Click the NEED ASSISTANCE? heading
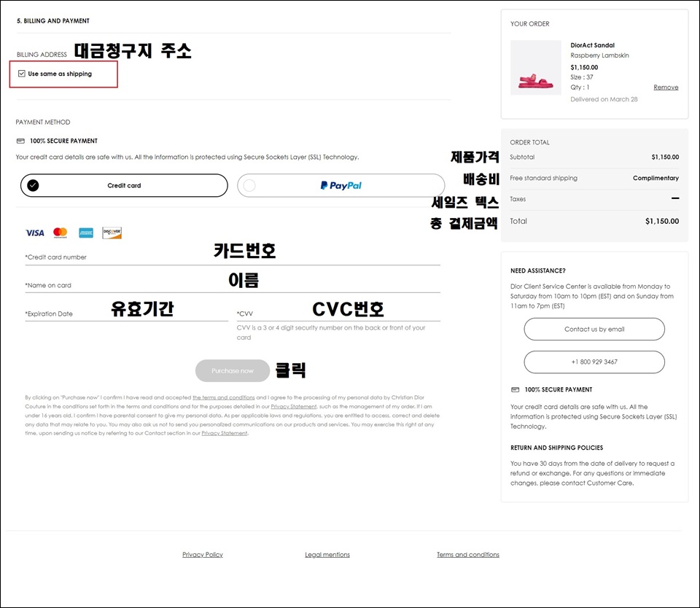 point(538,270)
